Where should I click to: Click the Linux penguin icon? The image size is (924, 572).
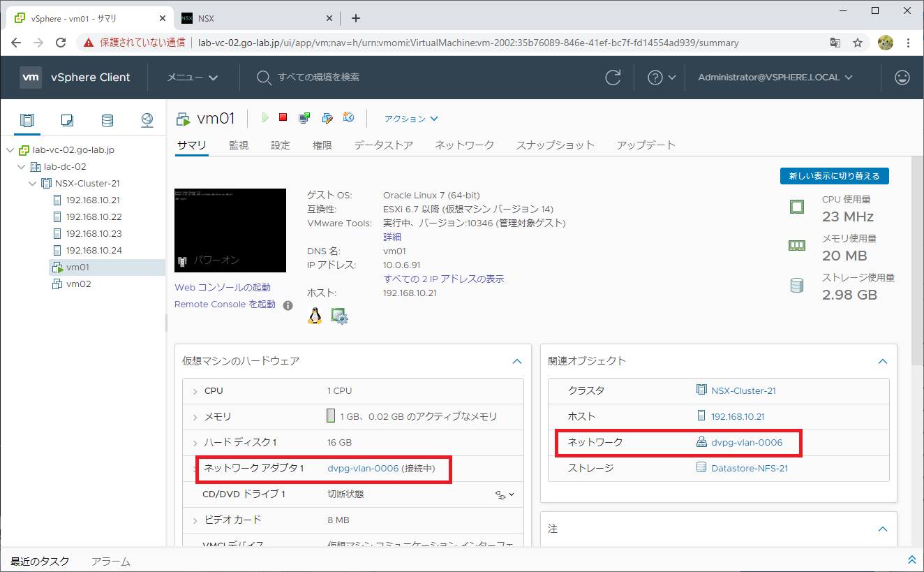[315, 316]
